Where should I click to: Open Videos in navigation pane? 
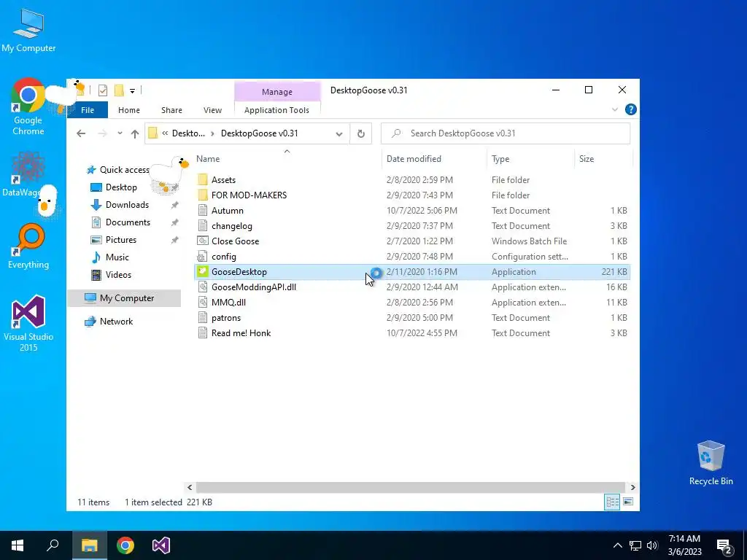[118, 275]
